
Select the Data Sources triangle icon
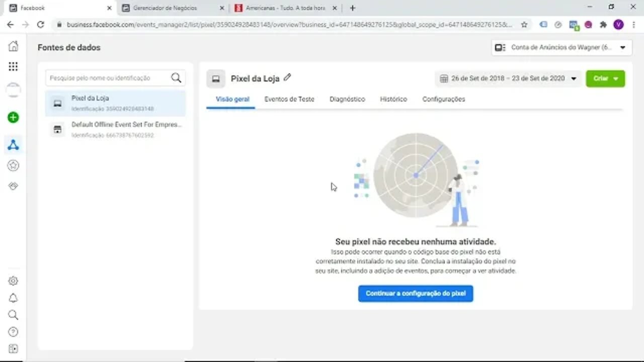coord(14,145)
